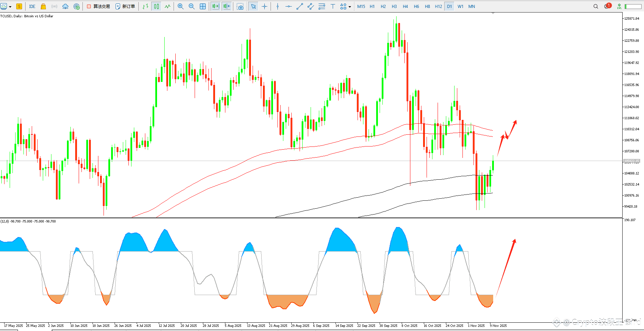Switch chart to line chart type

click(x=167, y=6)
